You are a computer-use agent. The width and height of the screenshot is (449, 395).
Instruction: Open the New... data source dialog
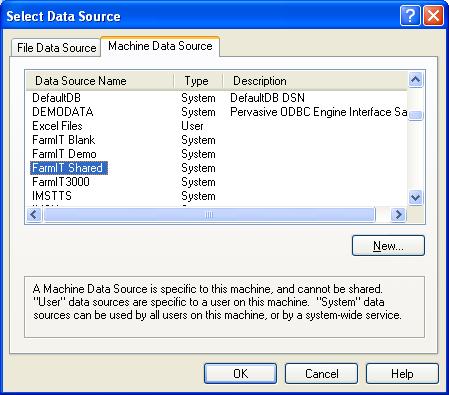point(388,246)
